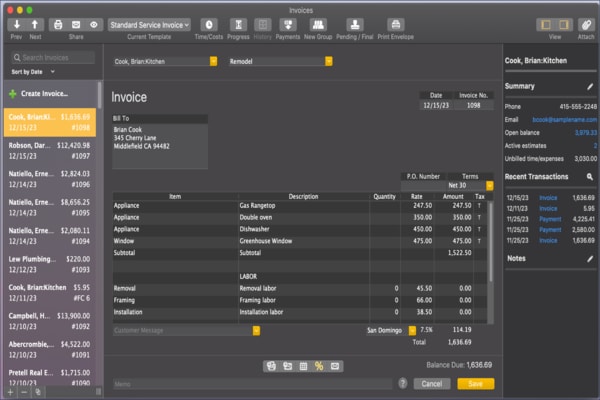The image size is (600, 400).
Task: Toggle tax flag on Gas Rangetop row
Action: click(x=479, y=206)
